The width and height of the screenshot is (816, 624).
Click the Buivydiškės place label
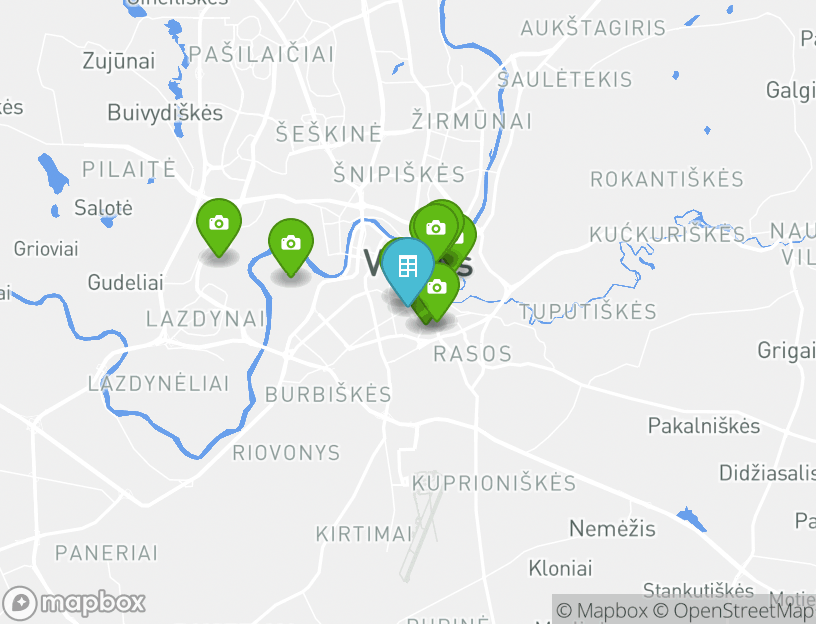pyautogui.click(x=165, y=113)
